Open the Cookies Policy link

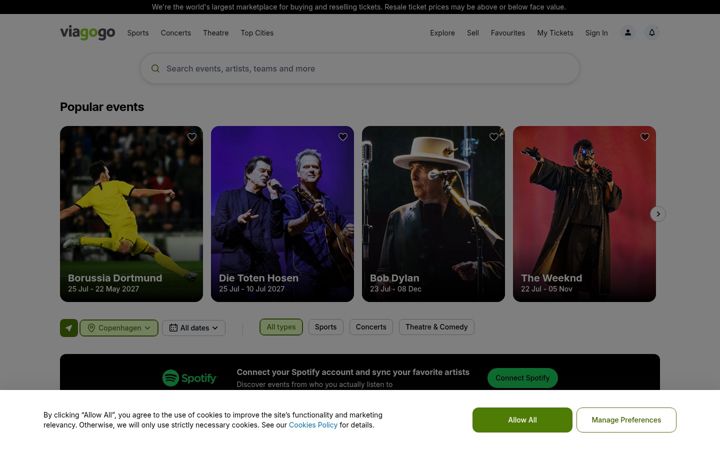coord(313,425)
